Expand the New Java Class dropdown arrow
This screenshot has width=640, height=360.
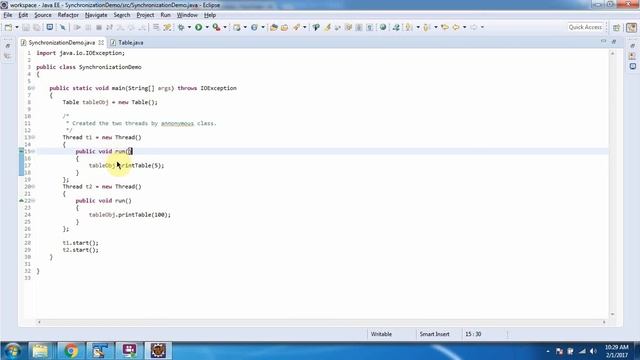pyautogui.click(x=263, y=27)
